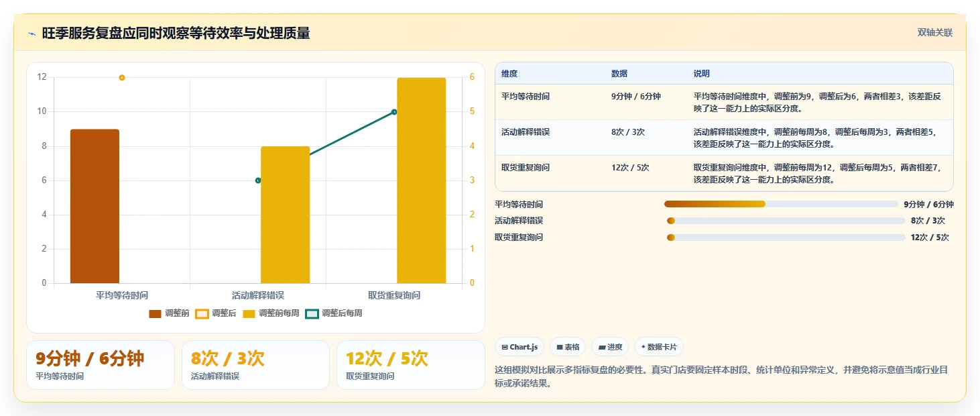
Task: Toggle the 调整前每周 legend swatch in the chart
Action: 249,313
